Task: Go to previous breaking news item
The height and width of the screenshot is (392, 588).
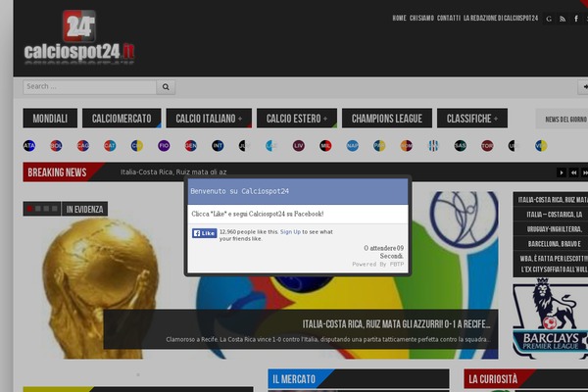Action: coord(573,172)
